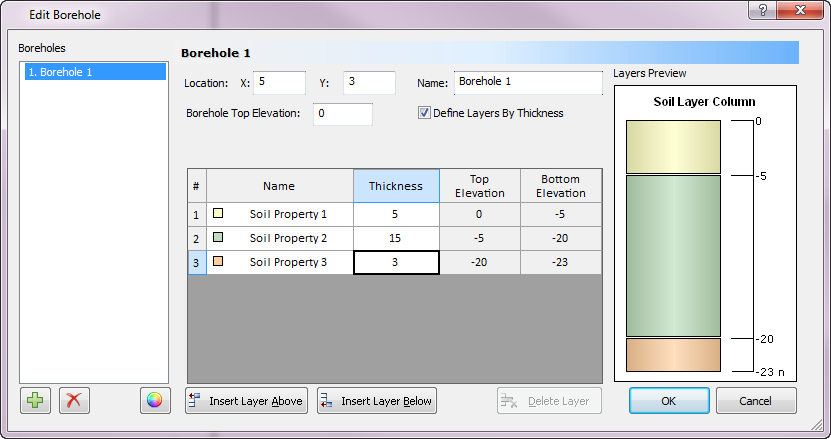The height and width of the screenshot is (439, 831).
Task: Delete borehole using red X icon
Action: point(74,400)
